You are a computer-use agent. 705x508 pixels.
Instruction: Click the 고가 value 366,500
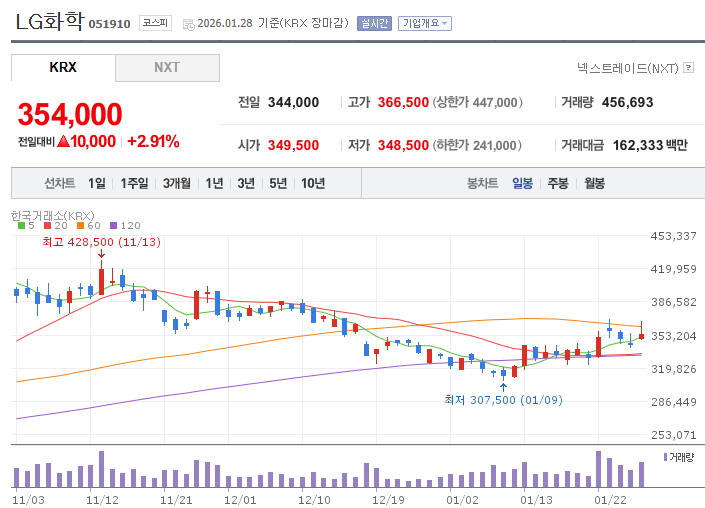click(x=403, y=102)
